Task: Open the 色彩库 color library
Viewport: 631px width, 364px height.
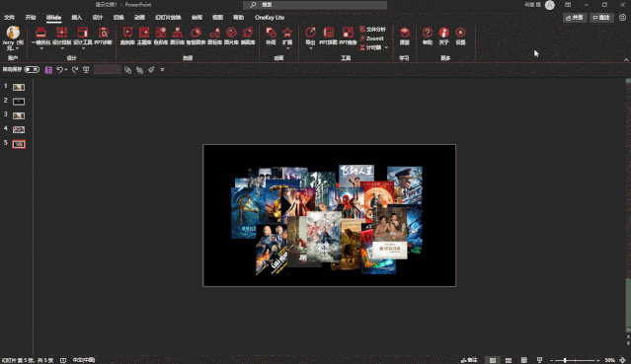Action: (161, 36)
